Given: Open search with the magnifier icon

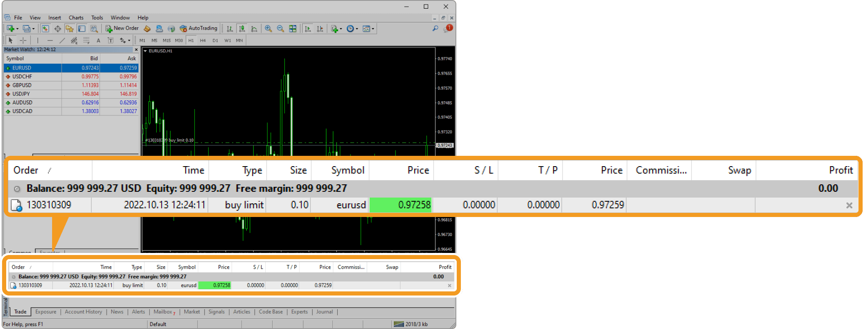Looking at the screenshot, I should [435, 28].
